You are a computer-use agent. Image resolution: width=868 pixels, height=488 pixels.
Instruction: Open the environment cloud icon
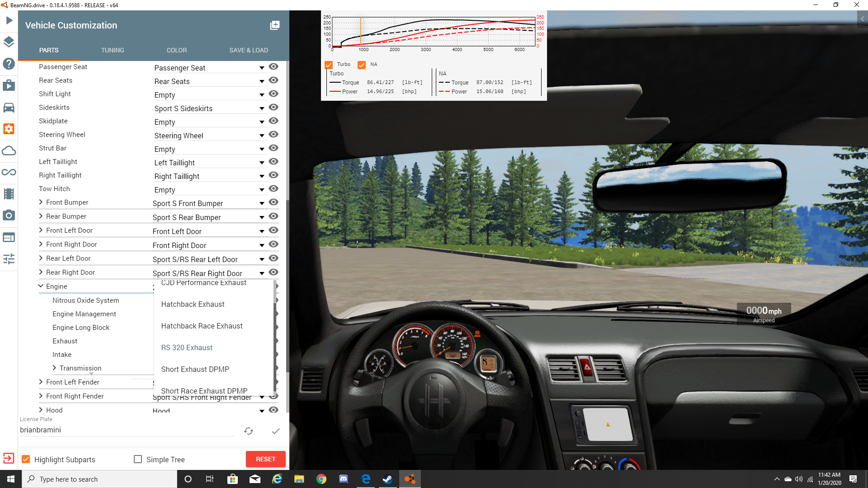[9, 150]
